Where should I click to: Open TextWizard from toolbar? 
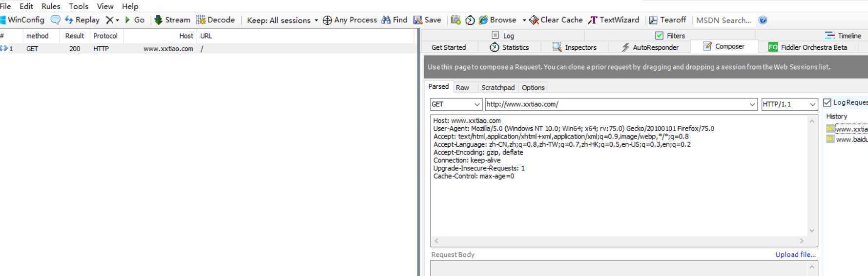[614, 20]
